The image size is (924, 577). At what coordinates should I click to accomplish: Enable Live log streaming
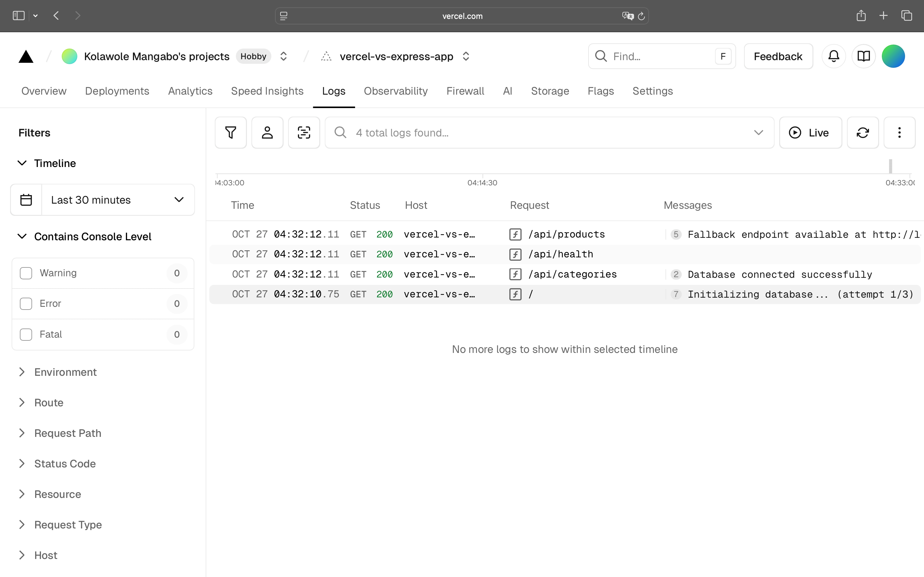(811, 132)
